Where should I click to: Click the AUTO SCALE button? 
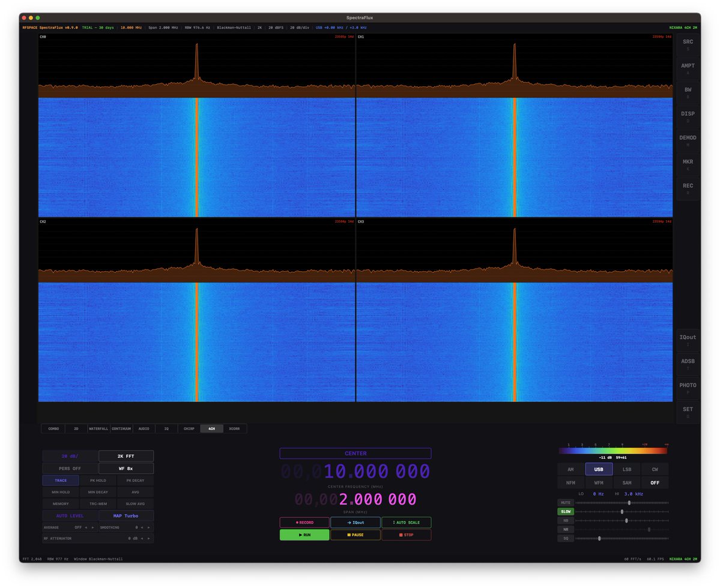pos(407,523)
